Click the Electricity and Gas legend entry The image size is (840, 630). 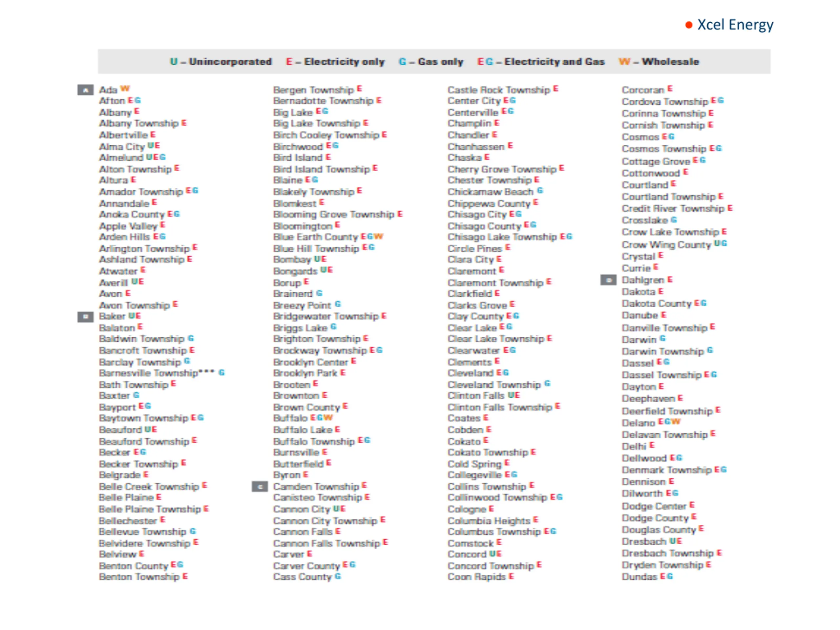pos(541,61)
